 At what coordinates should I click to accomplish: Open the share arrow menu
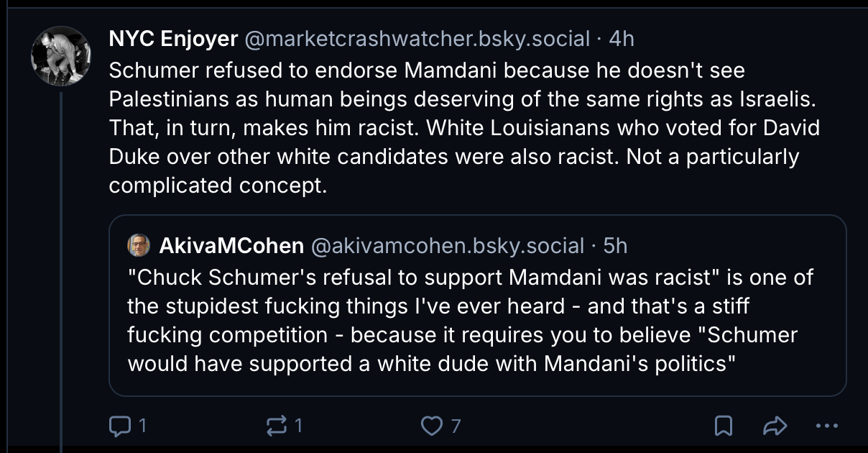[x=775, y=426]
